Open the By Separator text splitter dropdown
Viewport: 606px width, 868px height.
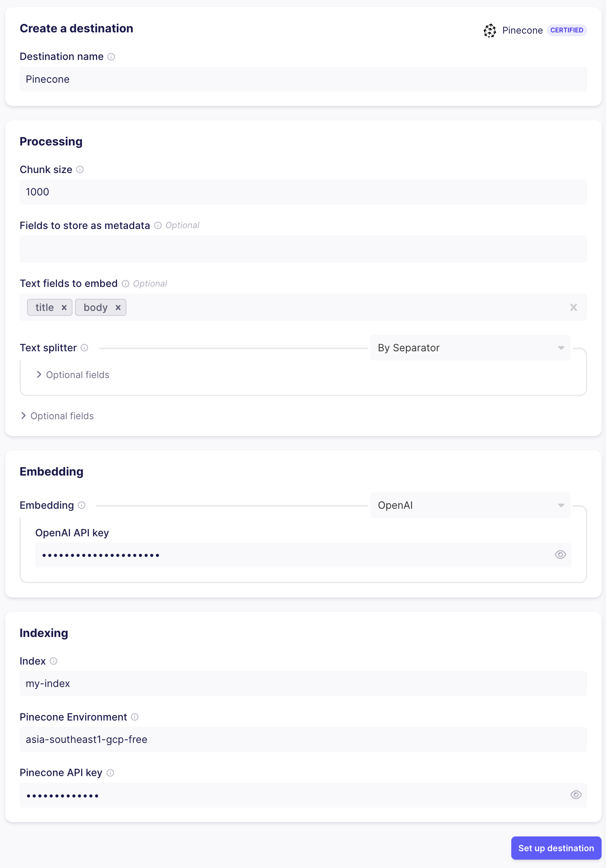click(x=470, y=348)
